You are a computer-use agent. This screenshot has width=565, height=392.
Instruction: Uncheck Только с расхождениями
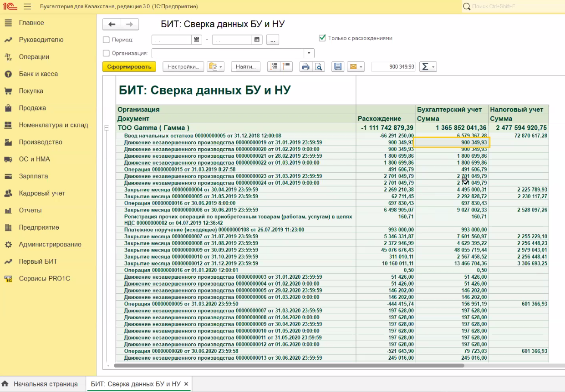tap(322, 38)
